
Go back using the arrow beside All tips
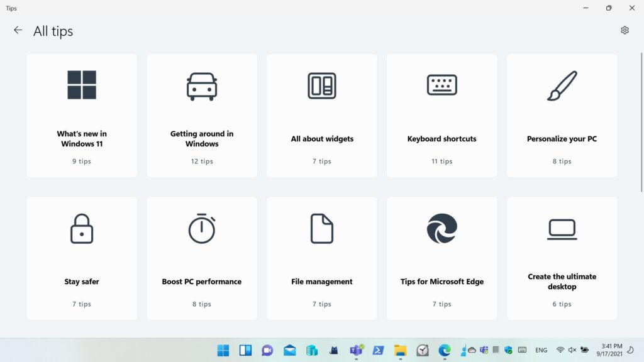[x=18, y=30]
